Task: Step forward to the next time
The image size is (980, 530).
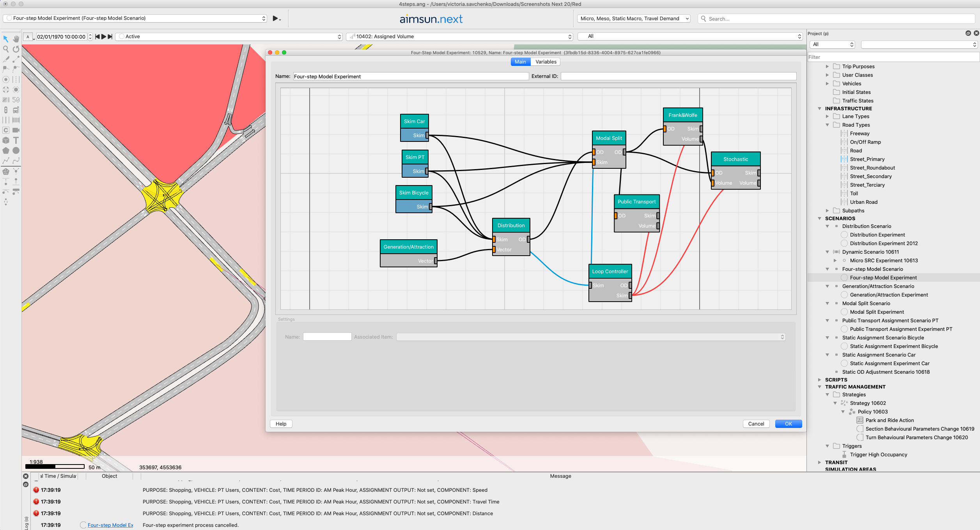Action: (110, 37)
